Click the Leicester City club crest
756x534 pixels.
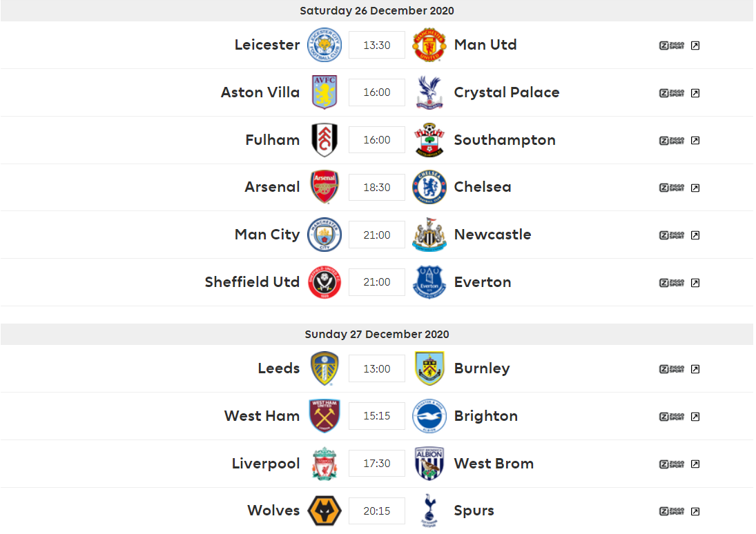click(x=324, y=45)
